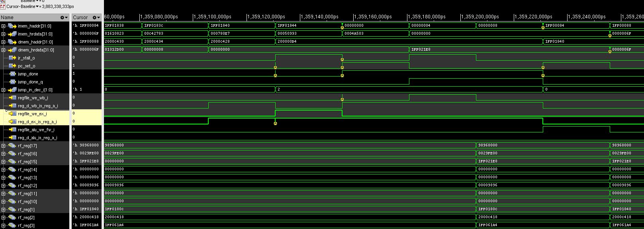
Task: Expand the imem_haddr[31:0] bus
Action: pyautogui.click(x=4, y=26)
